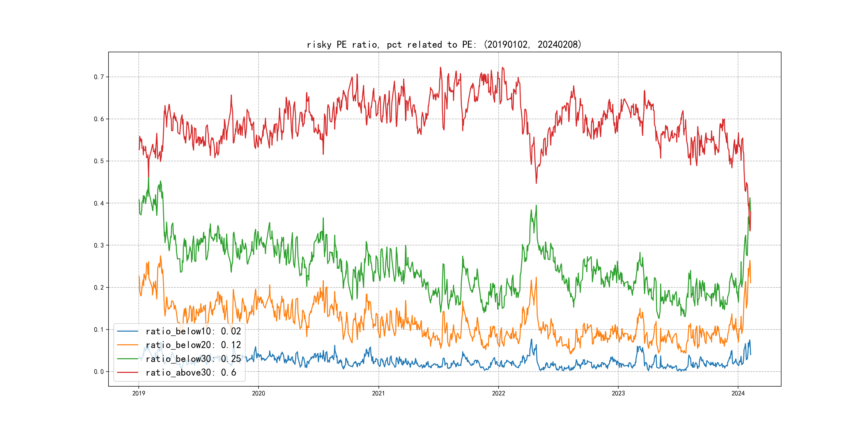Click the 0.5 y-axis tick label
This screenshot has width=868, height=434.
coord(99,161)
